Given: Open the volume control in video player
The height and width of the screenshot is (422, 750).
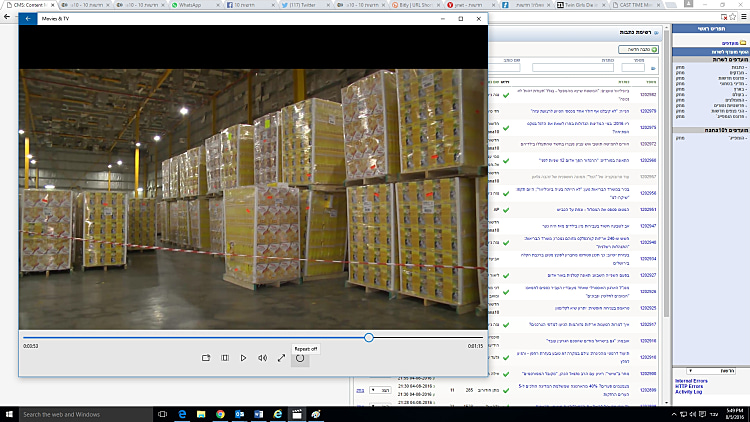Looking at the screenshot, I should click(262, 357).
